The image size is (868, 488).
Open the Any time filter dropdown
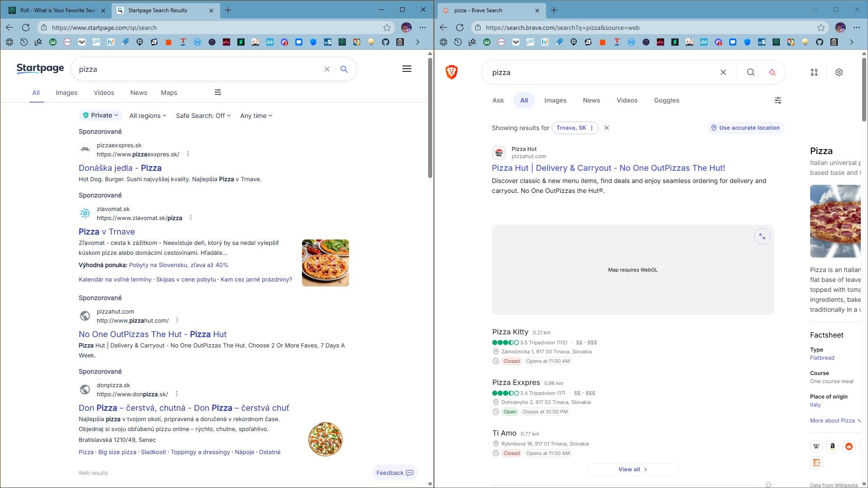[x=256, y=116]
